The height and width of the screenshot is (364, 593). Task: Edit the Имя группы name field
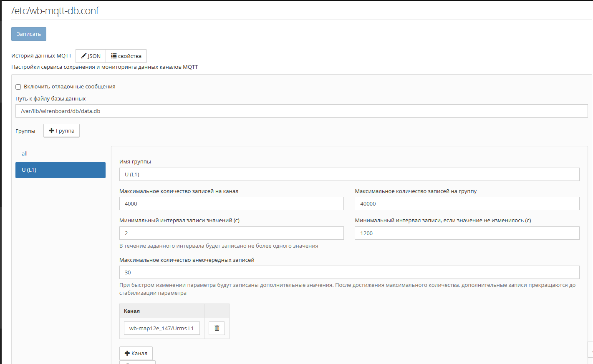(x=349, y=174)
